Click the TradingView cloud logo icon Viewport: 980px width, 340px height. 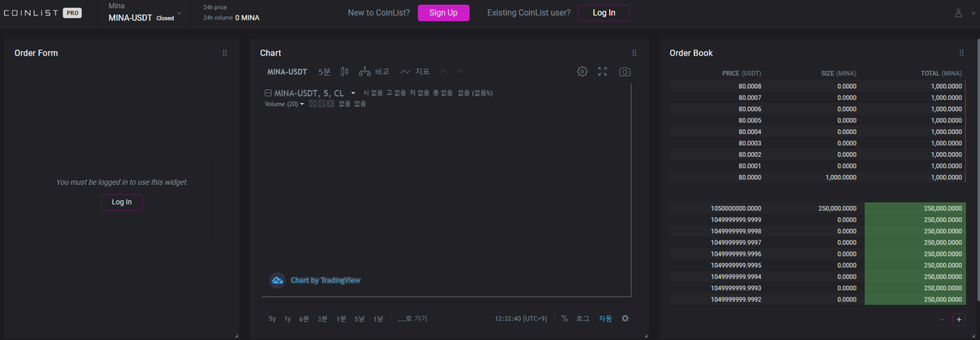pyautogui.click(x=277, y=280)
